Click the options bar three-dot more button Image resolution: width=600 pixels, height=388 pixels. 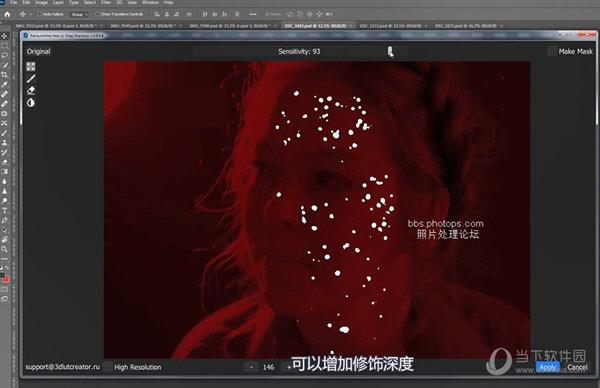pos(253,14)
